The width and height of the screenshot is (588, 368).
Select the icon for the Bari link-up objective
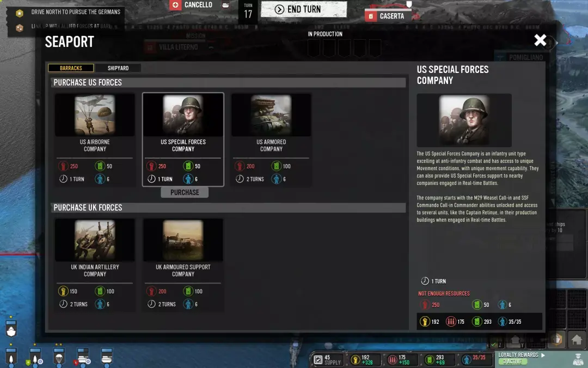click(x=20, y=27)
